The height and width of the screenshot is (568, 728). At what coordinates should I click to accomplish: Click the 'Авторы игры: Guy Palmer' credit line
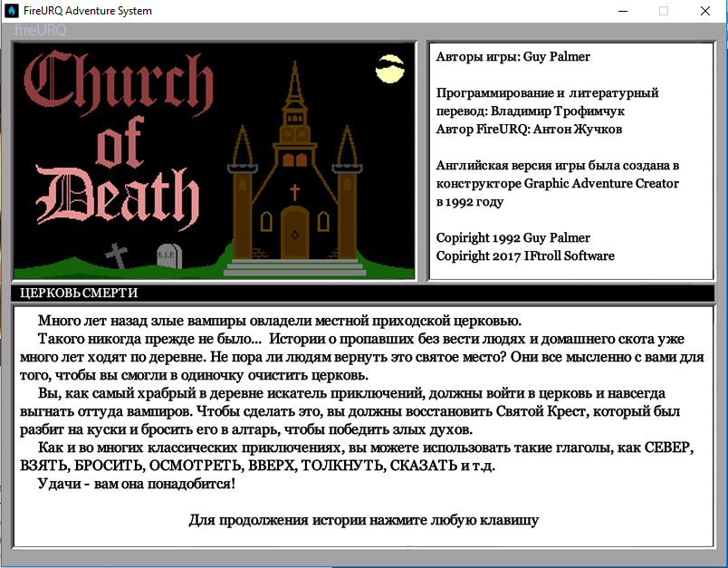[x=512, y=57]
